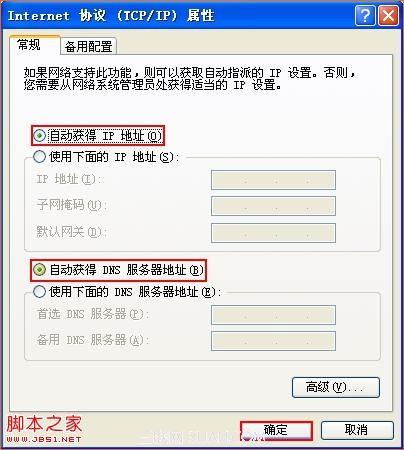
Task: Select 使用下面的 DNS 服务器地址 option
Action: tap(39, 292)
